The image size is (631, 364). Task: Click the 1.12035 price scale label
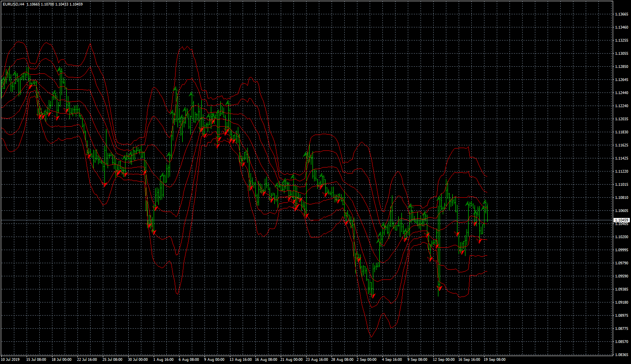[621, 119]
